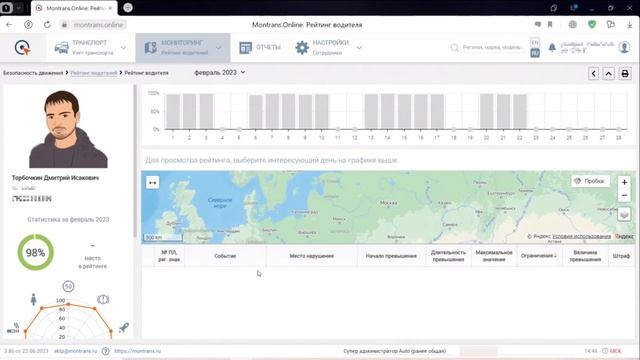Open the февраль 2023 month dropdown

coord(220,72)
